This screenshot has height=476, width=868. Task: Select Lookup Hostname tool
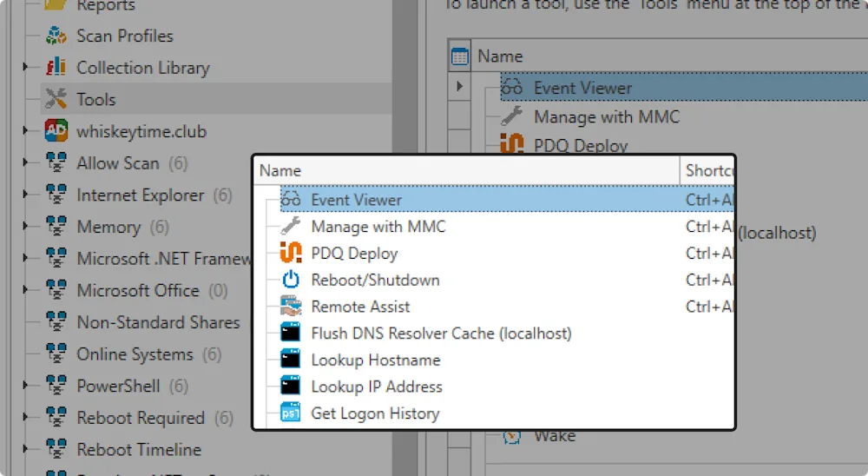pyautogui.click(x=375, y=360)
